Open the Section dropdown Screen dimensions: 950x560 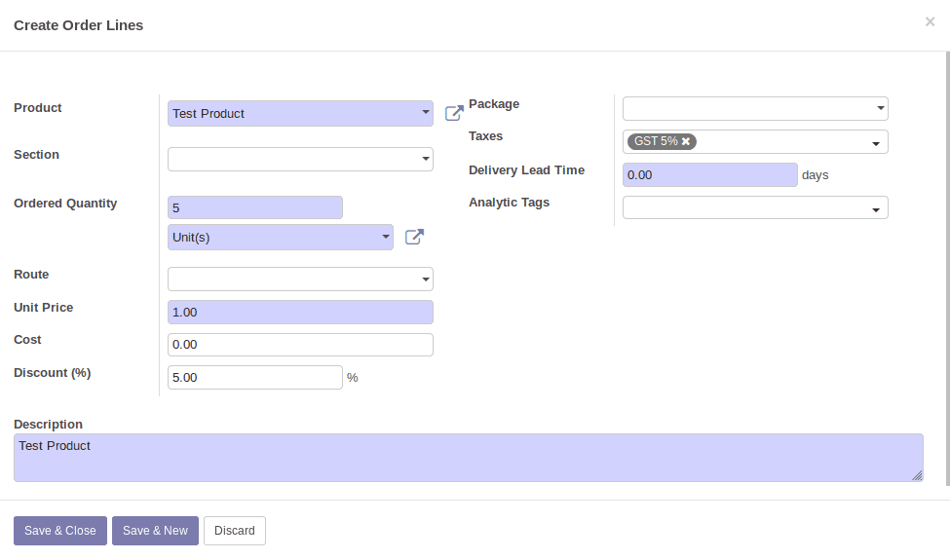click(426, 159)
